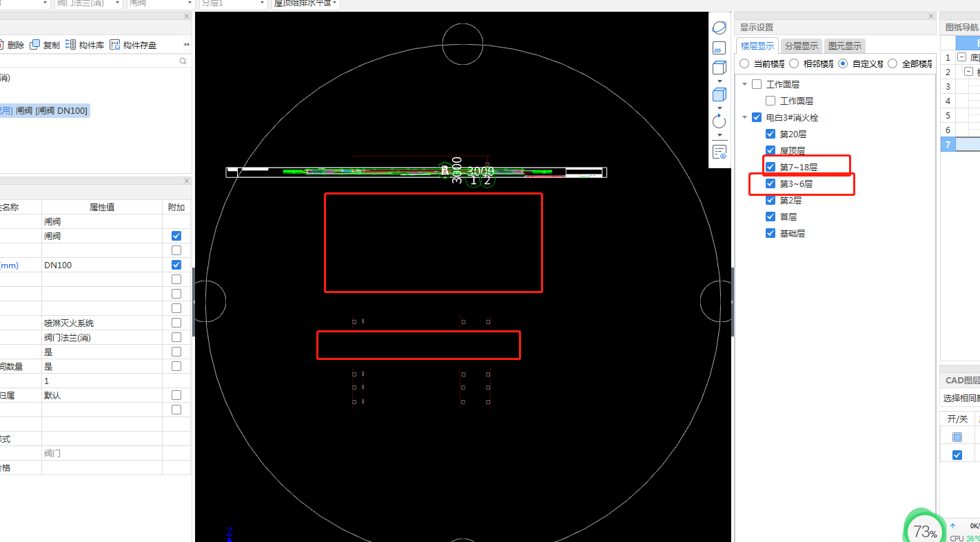Open dropdown under solid cube icon
980x542 pixels.
[719, 108]
